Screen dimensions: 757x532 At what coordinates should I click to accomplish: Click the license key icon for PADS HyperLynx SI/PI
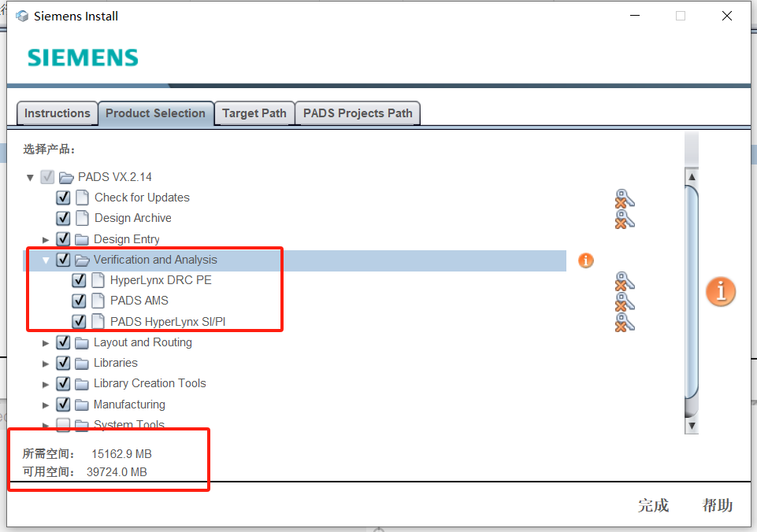click(625, 323)
